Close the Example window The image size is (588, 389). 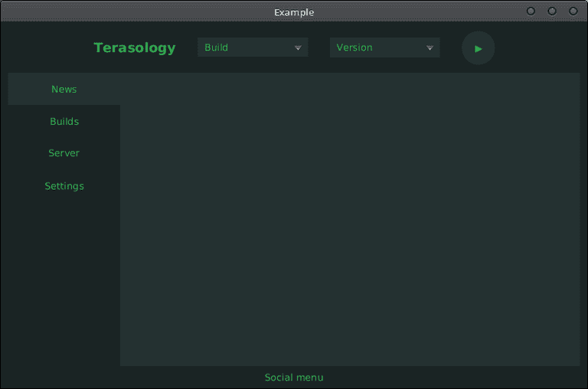point(573,11)
